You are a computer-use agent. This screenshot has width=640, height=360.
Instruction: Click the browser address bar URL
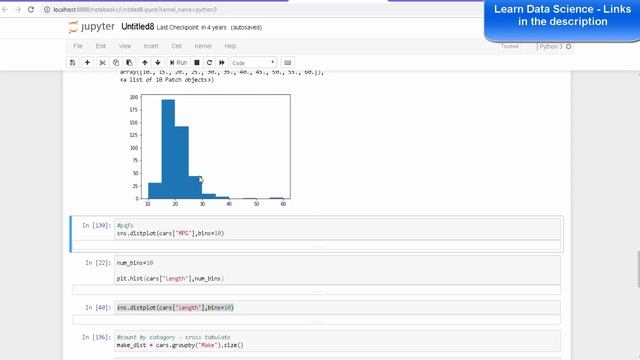[x=135, y=9]
